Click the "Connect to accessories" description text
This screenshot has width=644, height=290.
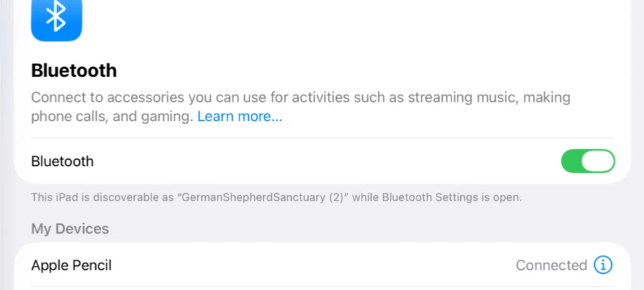pyautogui.click(x=107, y=97)
